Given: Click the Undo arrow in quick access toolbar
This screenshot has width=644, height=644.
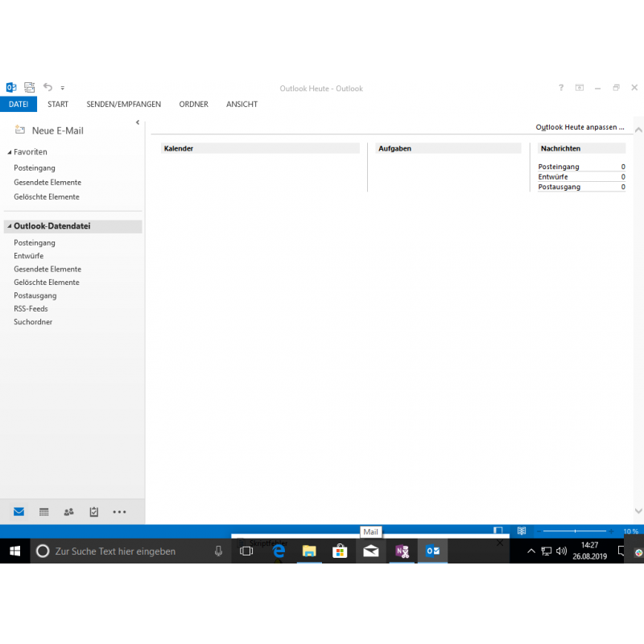Looking at the screenshot, I should pyautogui.click(x=48, y=88).
